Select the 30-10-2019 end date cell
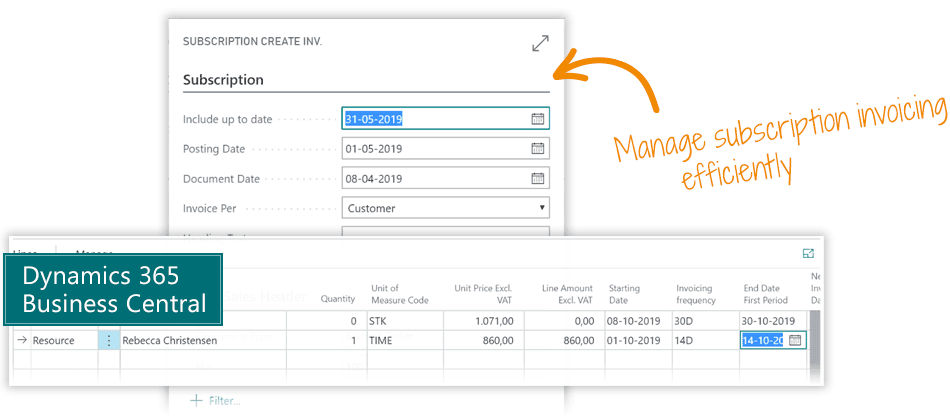 coord(773,321)
